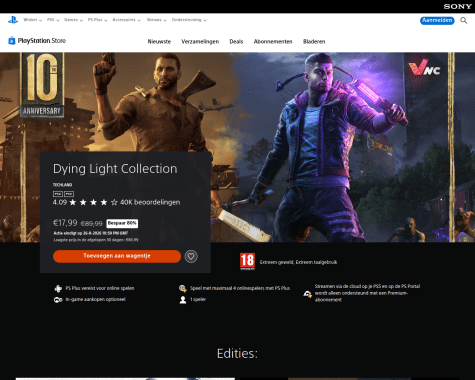
Task: Click the first PS4 platform badge
Action: click(58, 194)
